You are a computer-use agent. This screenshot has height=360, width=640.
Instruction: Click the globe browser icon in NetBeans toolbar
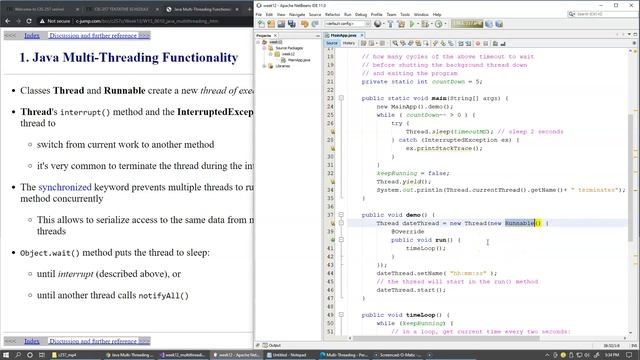coord(378,24)
